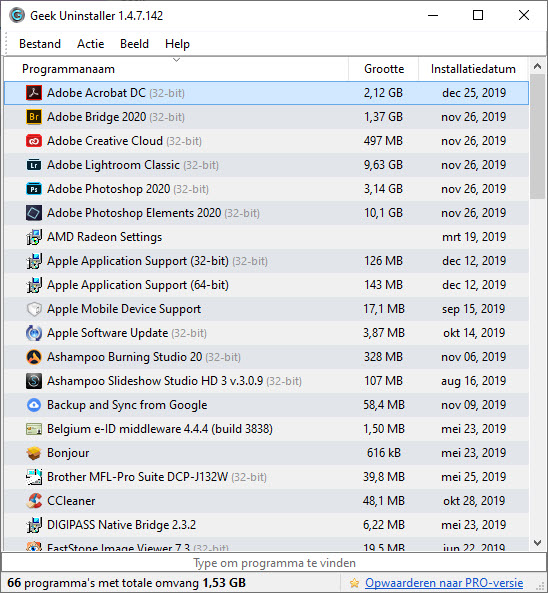
Task: Click the DIGIPASS Native Bridge icon
Action: pos(34,525)
